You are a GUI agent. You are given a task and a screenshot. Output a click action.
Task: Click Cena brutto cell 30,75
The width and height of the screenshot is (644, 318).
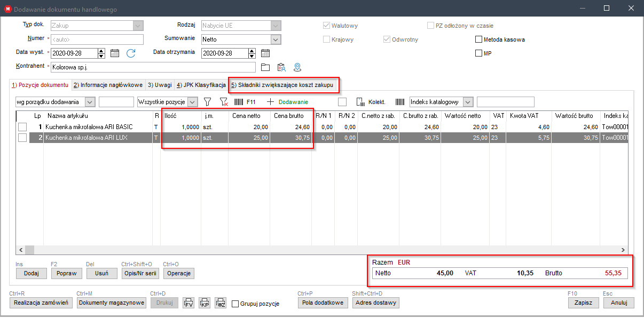coord(291,138)
